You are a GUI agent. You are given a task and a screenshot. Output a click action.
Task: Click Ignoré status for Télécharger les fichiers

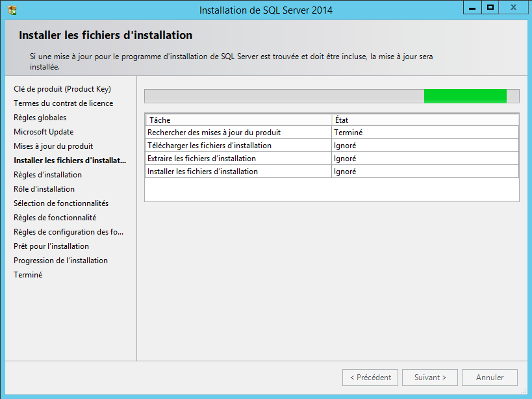425,146
